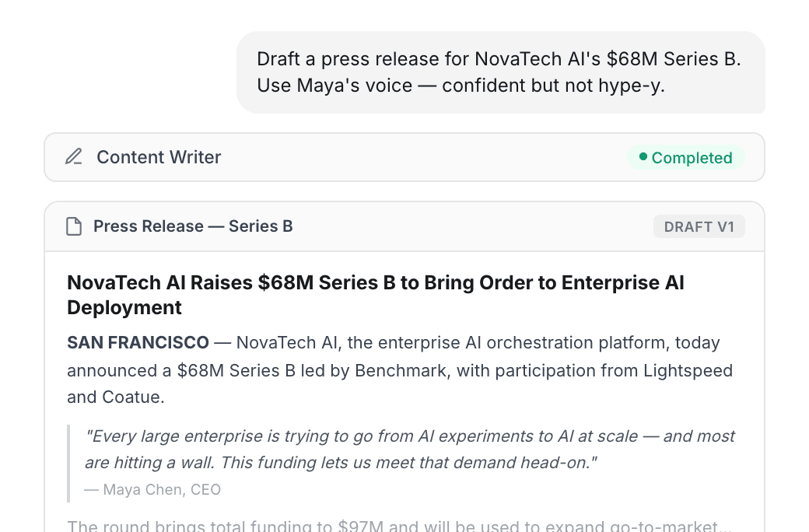Click the green status dot near Completed
Viewport: 809px width, 532px height.
[643, 157]
